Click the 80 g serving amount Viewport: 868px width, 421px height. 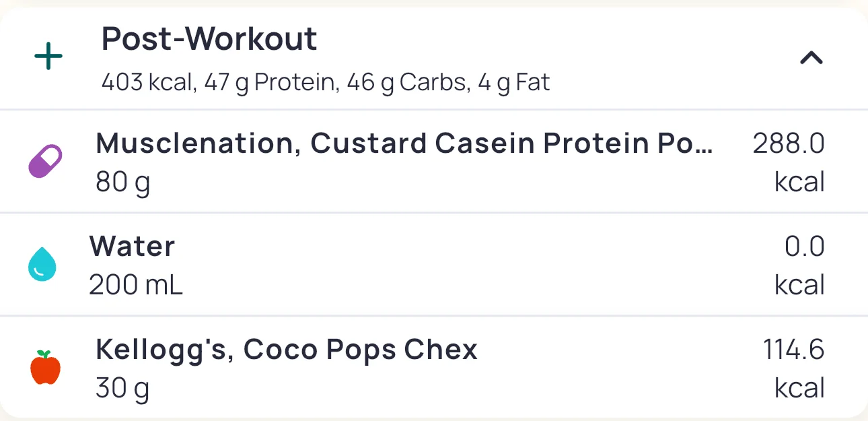coord(122,183)
